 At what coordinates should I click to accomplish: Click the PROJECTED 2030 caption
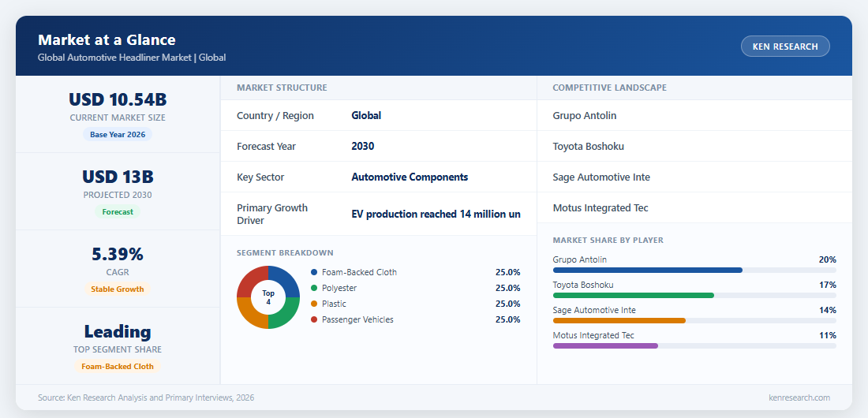pyautogui.click(x=118, y=195)
